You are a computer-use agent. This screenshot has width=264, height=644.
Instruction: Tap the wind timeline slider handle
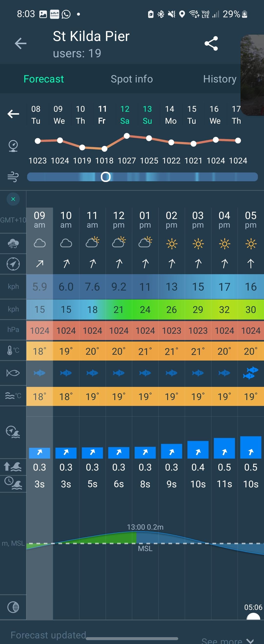[x=106, y=177]
